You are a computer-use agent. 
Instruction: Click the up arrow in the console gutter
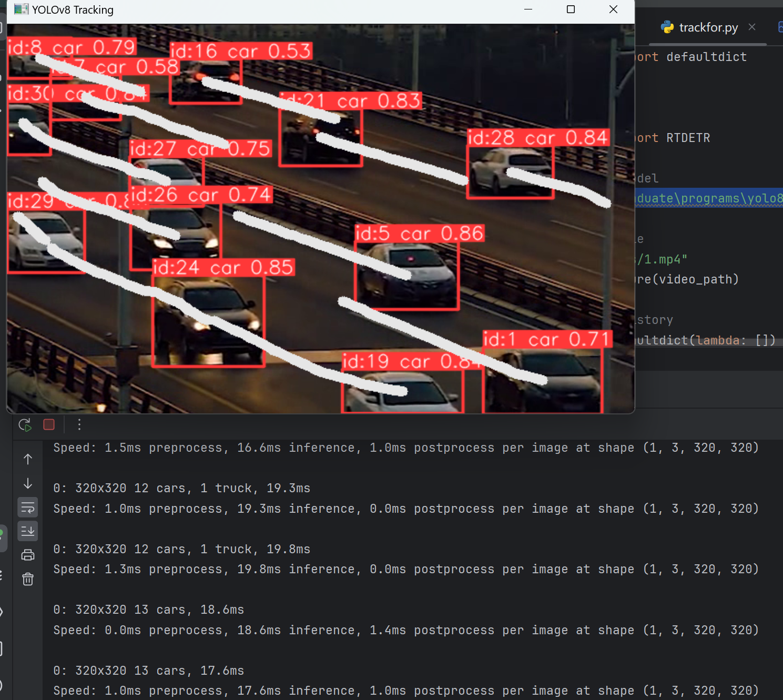point(28,459)
